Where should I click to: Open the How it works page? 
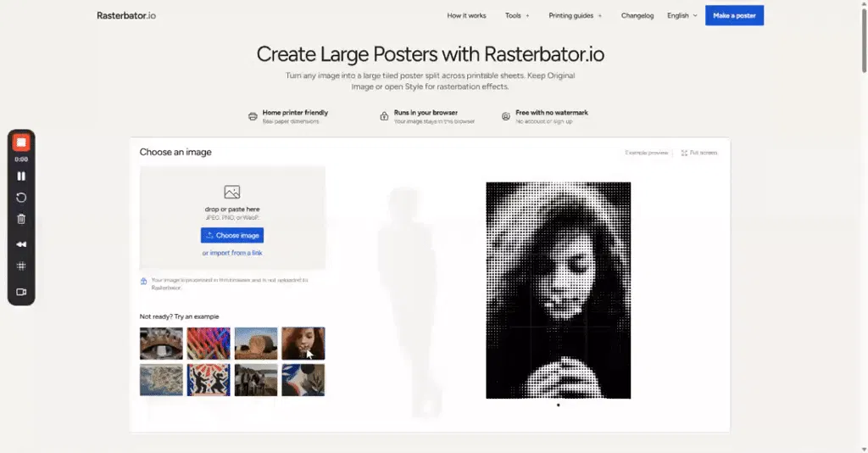point(466,15)
